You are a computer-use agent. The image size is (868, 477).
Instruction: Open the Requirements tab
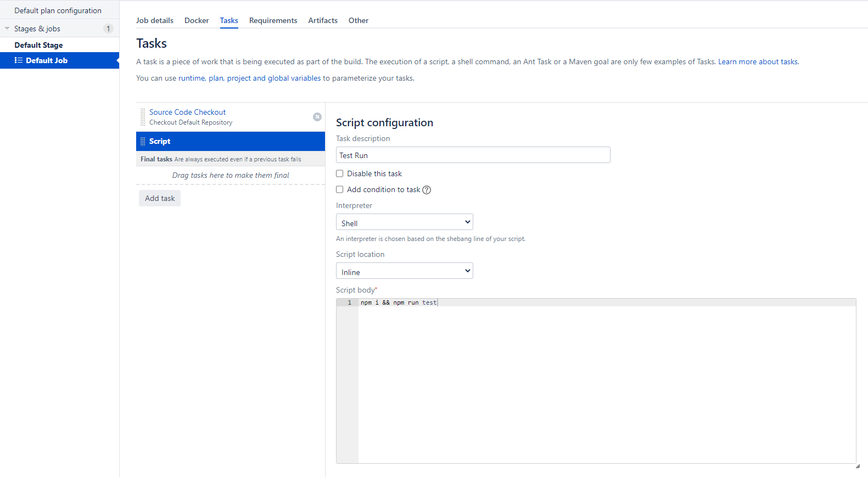[273, 20]
